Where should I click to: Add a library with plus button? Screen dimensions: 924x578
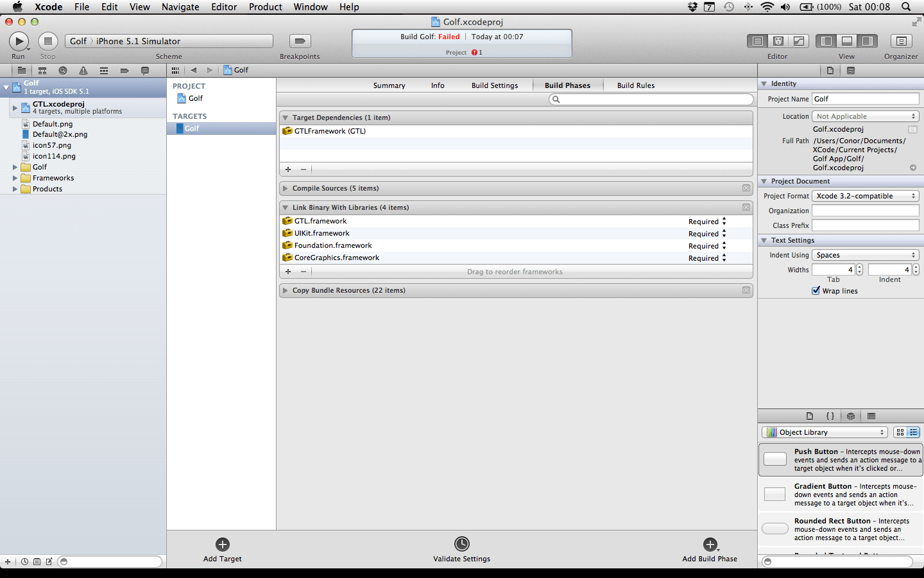(x=288, y=272)
